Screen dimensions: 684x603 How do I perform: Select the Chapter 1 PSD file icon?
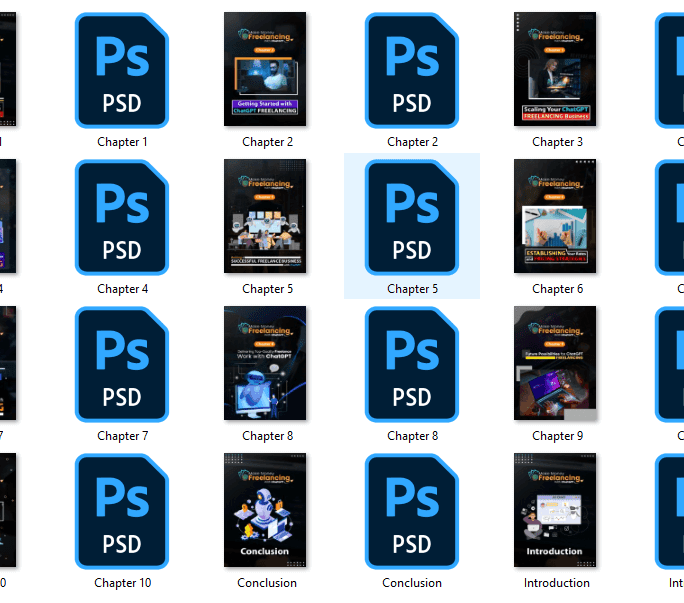click(x=122, y=70)
